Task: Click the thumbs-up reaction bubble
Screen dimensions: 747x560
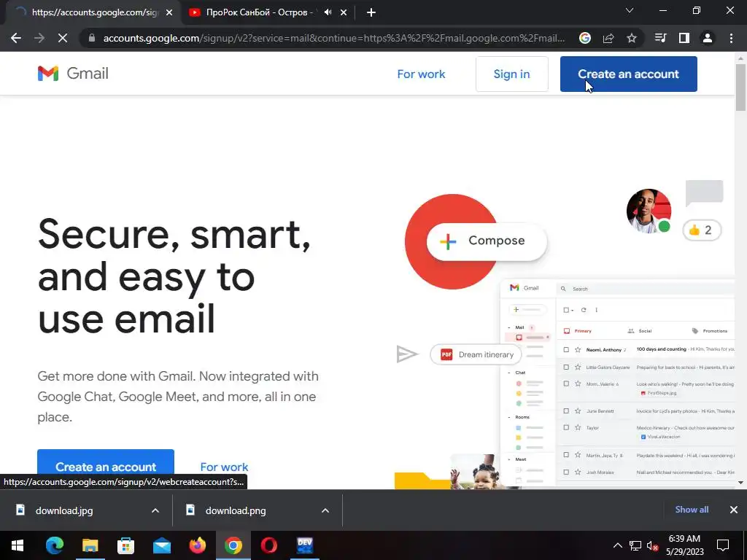Action: [702, 230]
